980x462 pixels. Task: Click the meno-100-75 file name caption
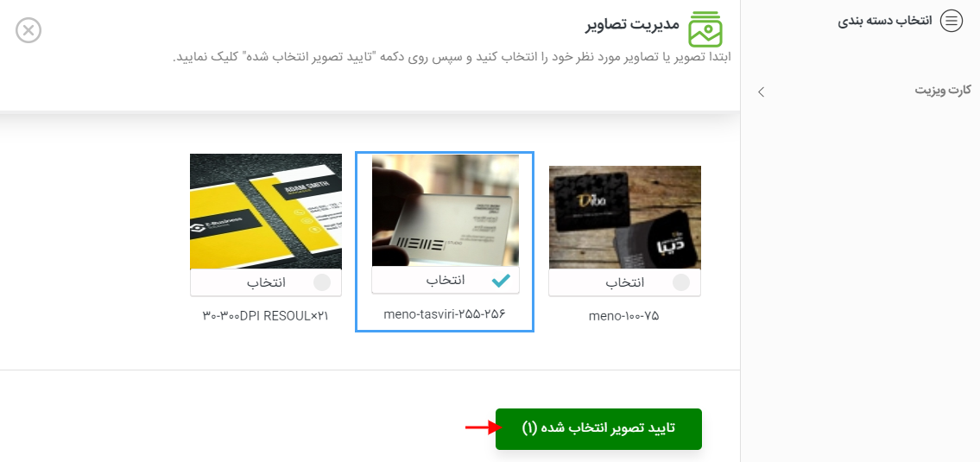coord(623,316)
